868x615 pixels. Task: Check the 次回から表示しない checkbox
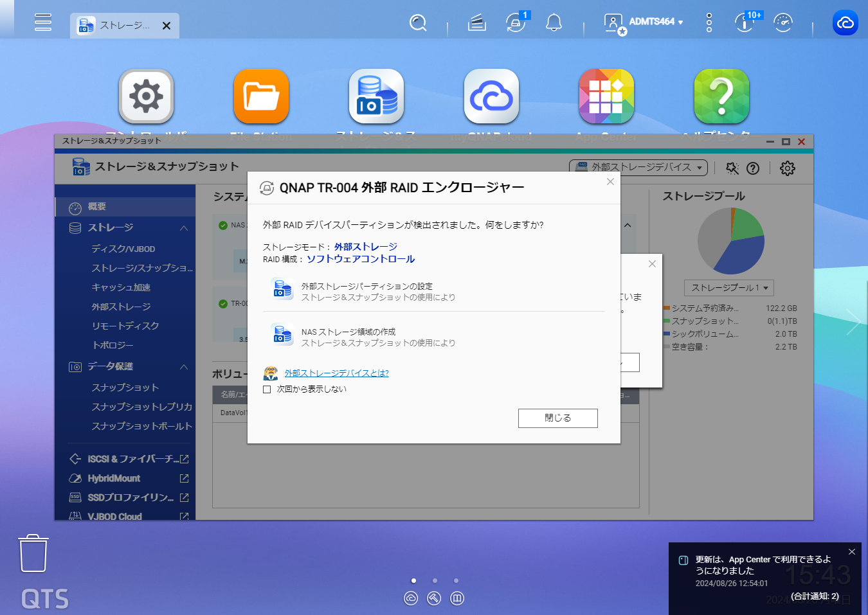267,389
